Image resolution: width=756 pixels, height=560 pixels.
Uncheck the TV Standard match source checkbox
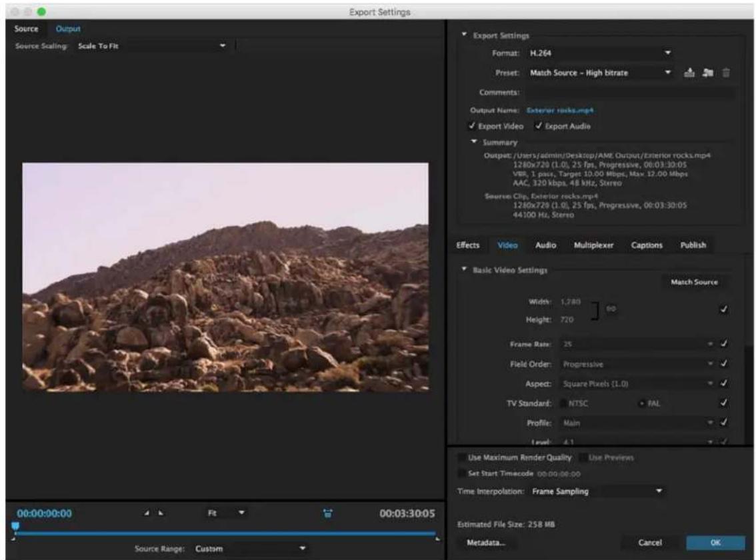(x=723, y=403)
